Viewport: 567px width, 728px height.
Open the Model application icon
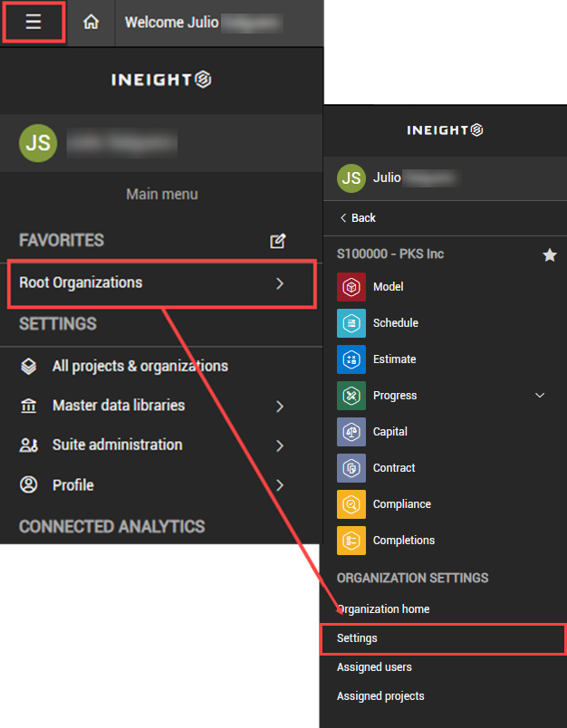[x=351, y=287]
